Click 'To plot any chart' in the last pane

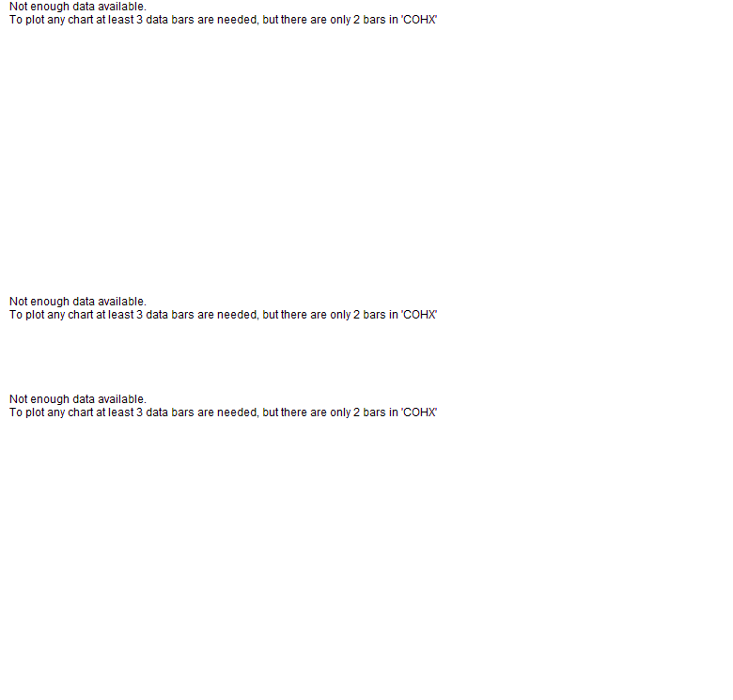(52, 412)
